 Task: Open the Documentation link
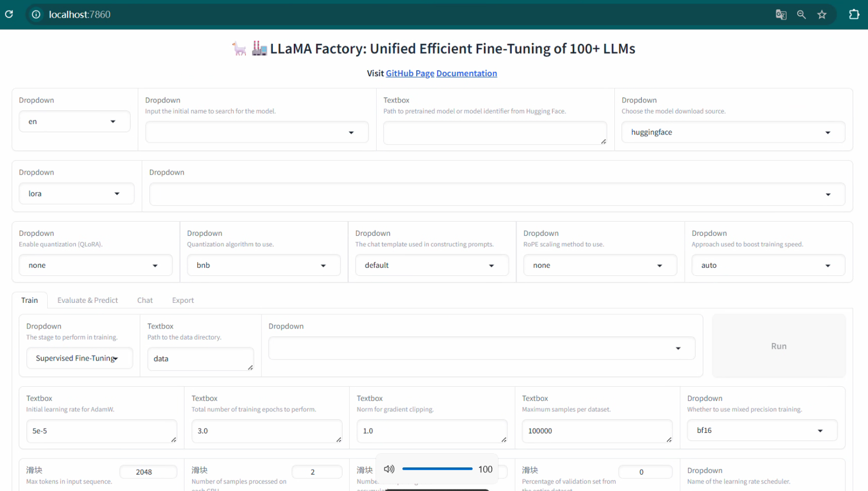pos(467,74)
